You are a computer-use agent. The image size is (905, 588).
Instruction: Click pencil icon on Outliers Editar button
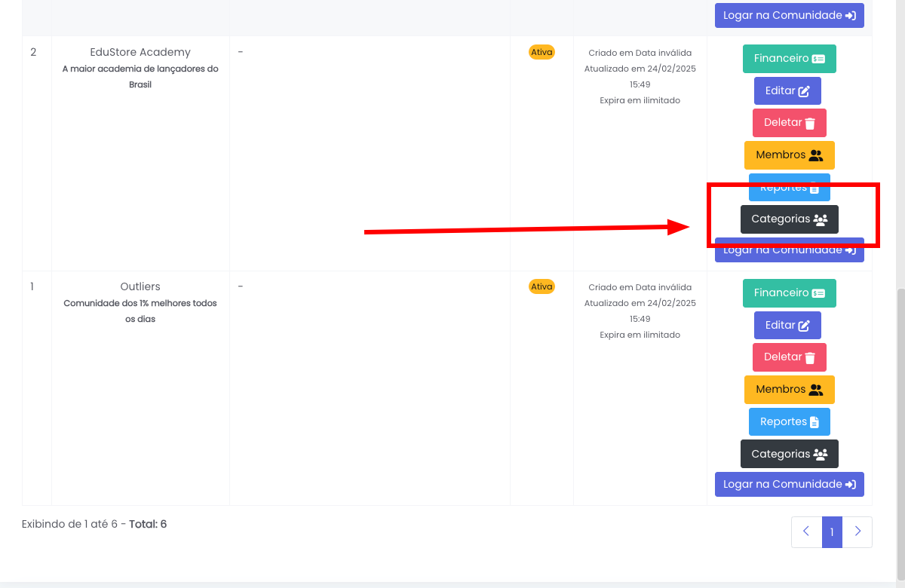(804, 326)
